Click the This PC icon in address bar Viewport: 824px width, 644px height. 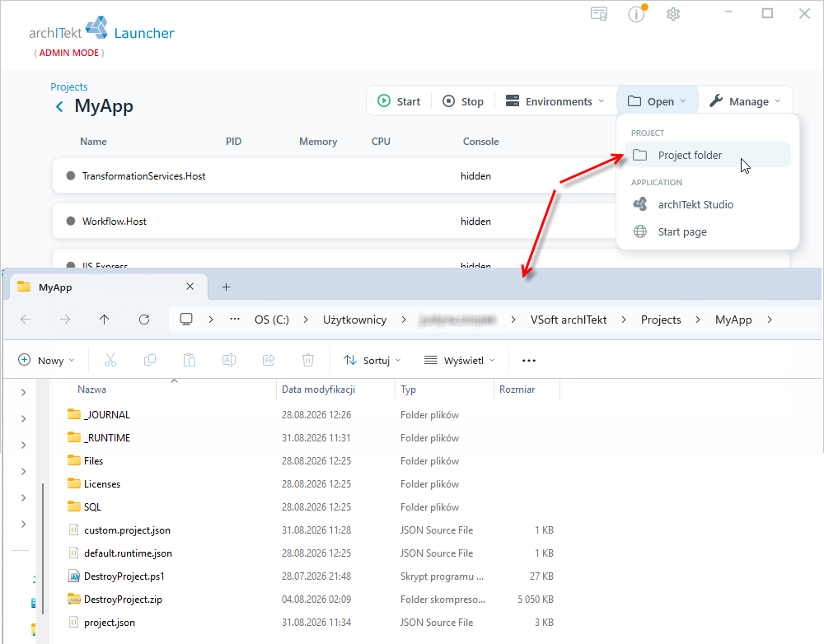(186, 320)
